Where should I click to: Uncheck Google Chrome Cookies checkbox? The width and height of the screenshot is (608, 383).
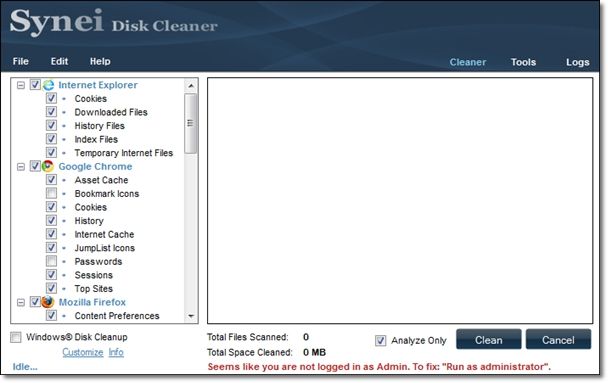pos(51,207)
